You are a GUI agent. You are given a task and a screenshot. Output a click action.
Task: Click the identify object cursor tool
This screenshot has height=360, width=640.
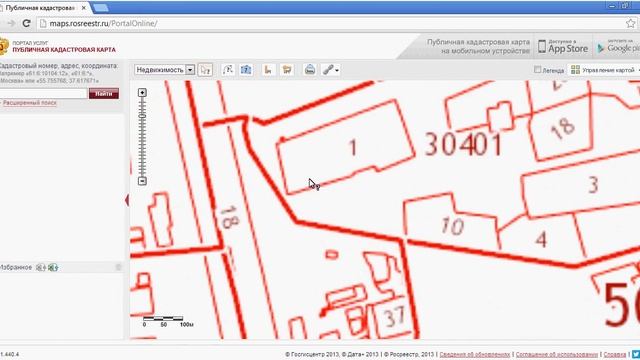click(x=205, y=70)
